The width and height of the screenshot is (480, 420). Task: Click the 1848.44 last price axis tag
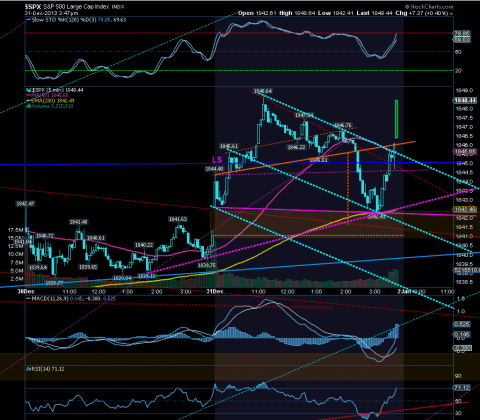(466, 100)
